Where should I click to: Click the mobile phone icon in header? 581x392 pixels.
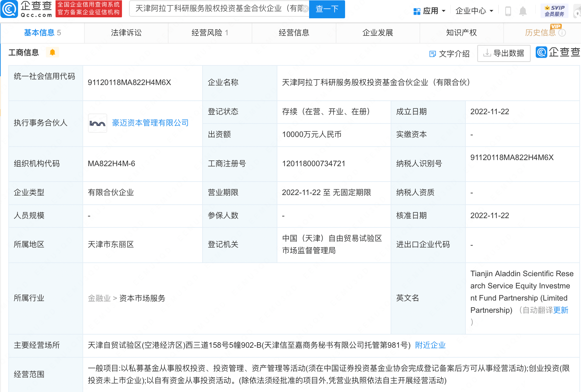pos(508,11)
